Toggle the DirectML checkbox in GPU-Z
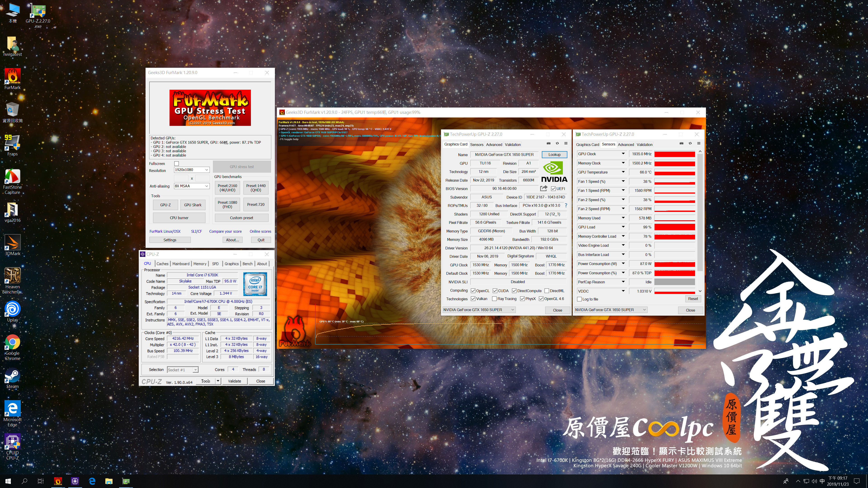The width and height of the screenshot is (868, 488). pos(547,291)
